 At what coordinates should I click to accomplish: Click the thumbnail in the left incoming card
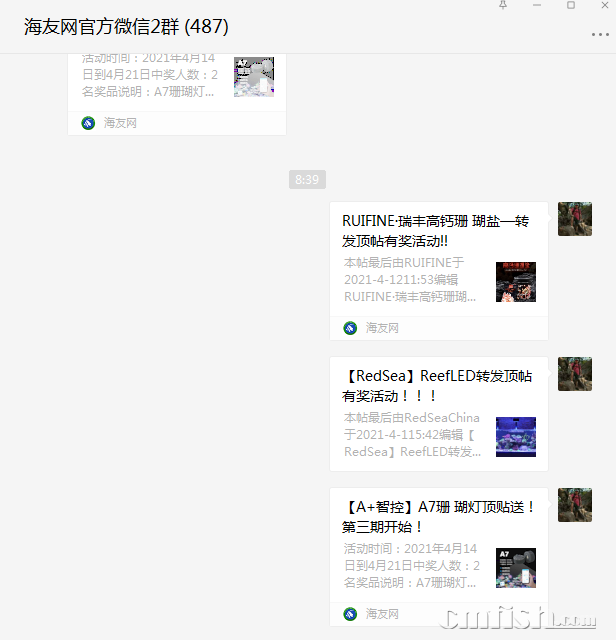coord(254,77)
